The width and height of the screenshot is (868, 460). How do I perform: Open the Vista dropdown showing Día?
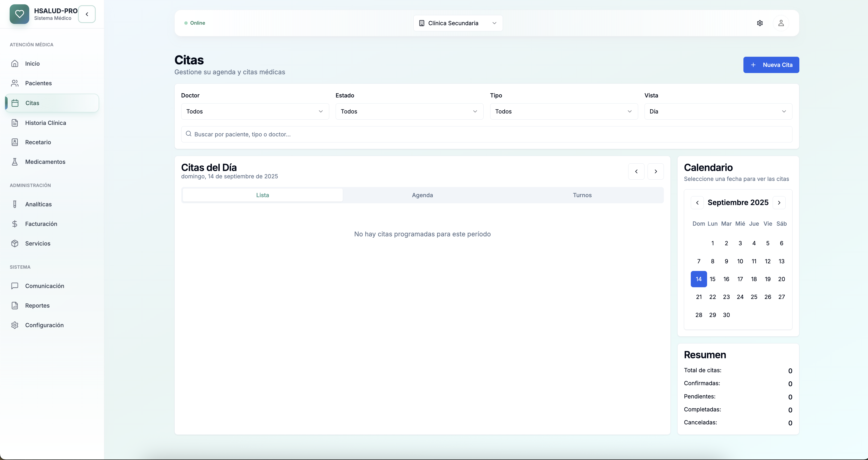pos(718,111)
